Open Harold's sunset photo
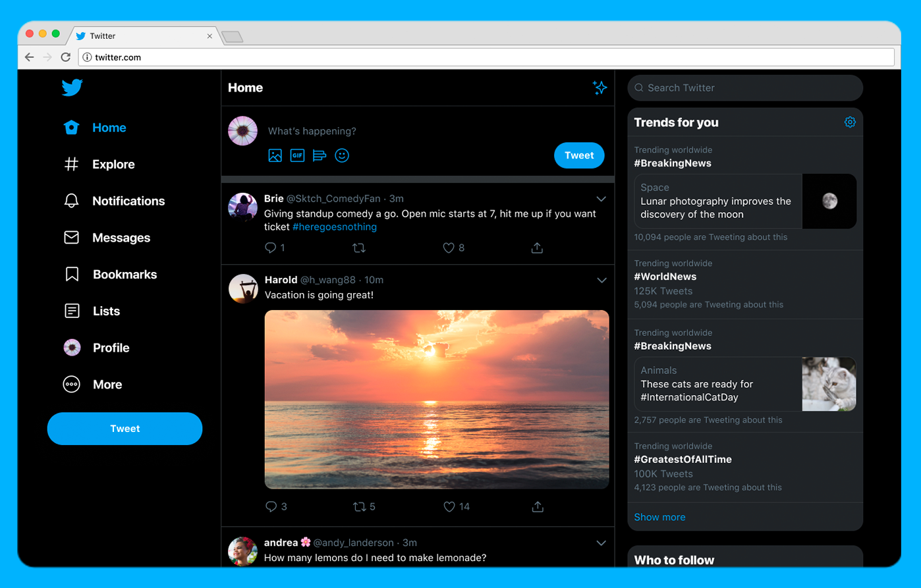The image size is (921, 588). click(437, 400)
